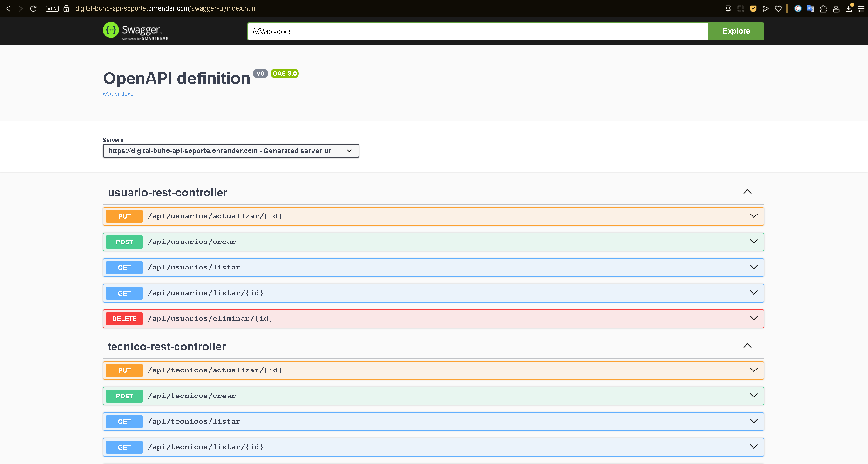Click the v0 version badge

click(260, 74)
